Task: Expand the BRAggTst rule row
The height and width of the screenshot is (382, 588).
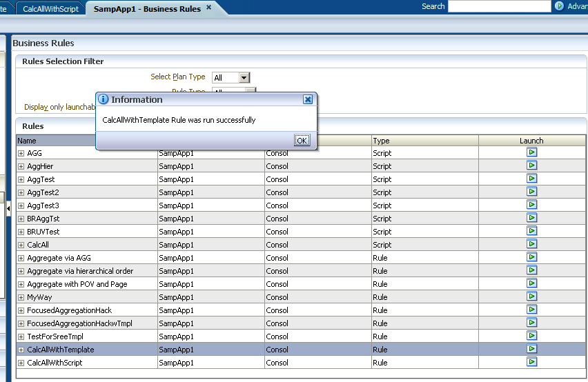Action: tap(21, 219)
